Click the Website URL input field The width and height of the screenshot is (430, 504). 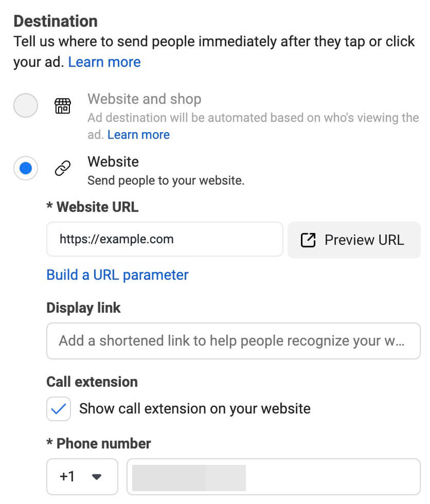point(164,240)
